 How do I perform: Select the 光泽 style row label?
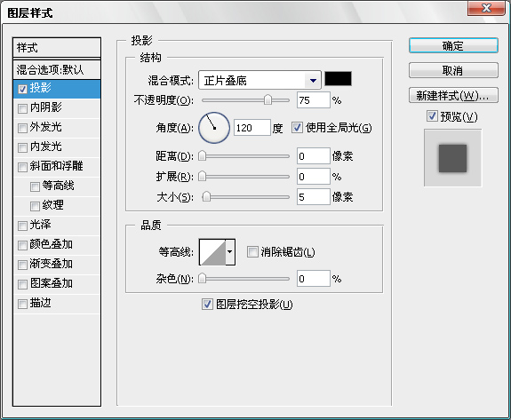coord(41,225)
